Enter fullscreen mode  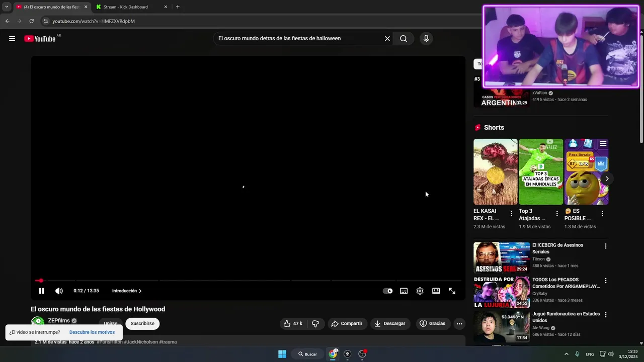[x=452, y=291]
